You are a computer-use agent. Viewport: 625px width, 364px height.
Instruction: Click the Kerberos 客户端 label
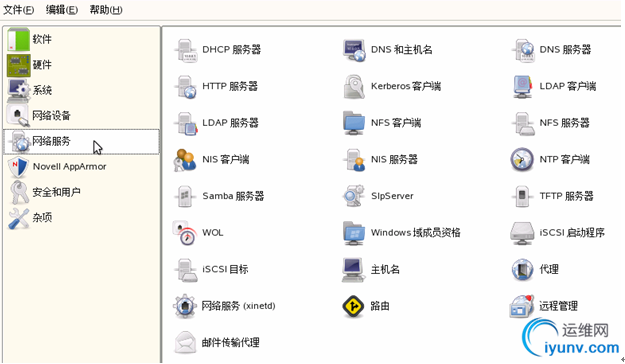pos(406,86)
